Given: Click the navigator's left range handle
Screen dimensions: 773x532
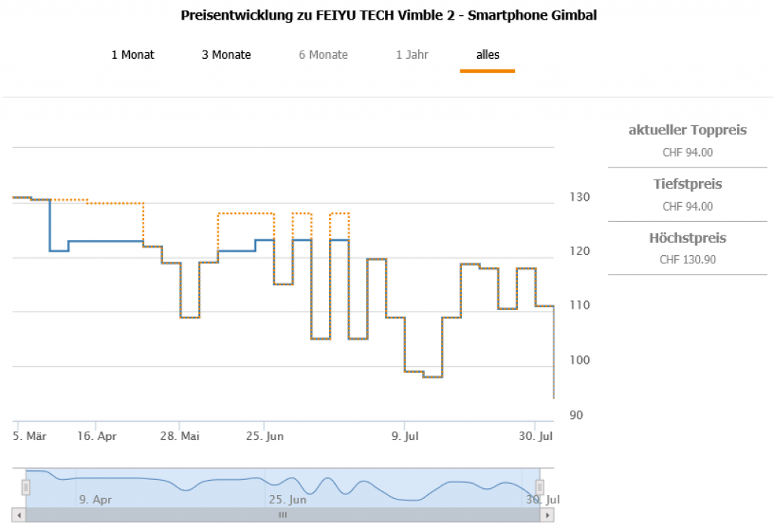Looking at the screenshot, I should click(x=26, y=487).
